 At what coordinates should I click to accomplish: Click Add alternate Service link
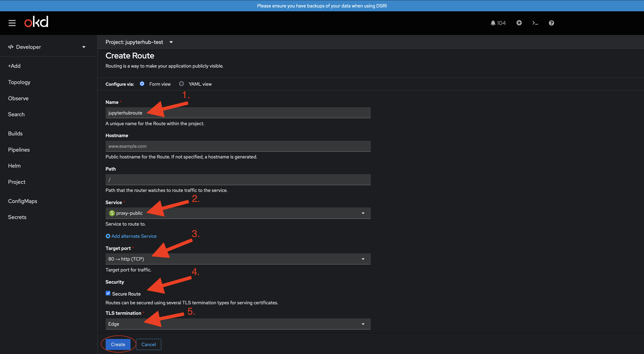(131, 236)
